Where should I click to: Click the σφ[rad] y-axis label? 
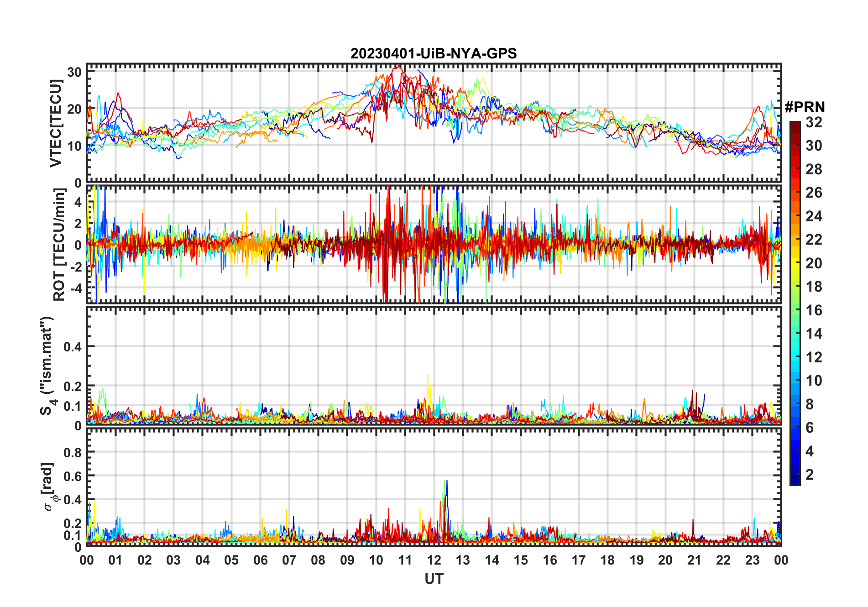pos(48,487)
